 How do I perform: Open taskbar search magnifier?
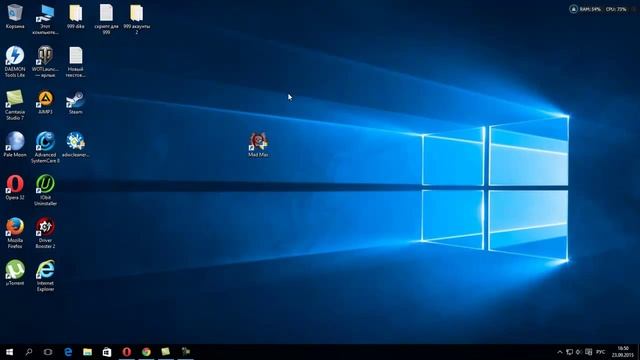(29, 352)
